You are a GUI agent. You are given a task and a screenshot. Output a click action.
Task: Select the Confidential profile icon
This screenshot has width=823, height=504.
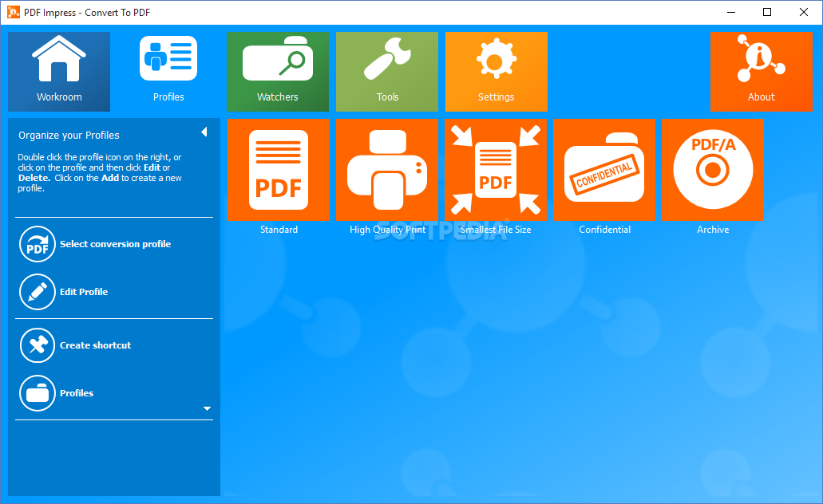[x=604, y=170]
